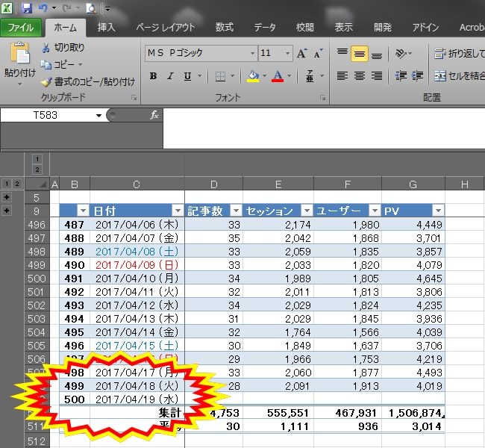Toggle Bold formatting
Screen dimensions: 485x448
coord(153,76)
